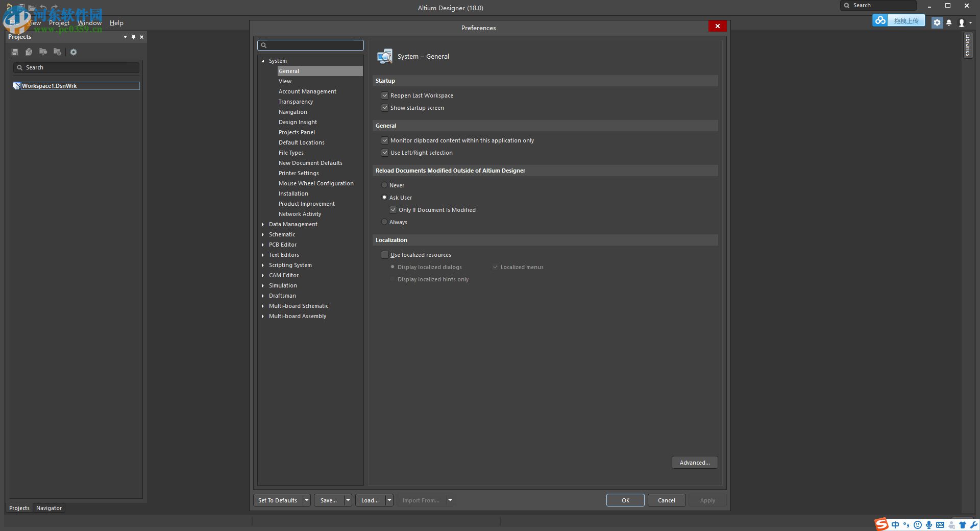
Task: Toggle the punctuation mode icon
Action: [x=906, y=525]
